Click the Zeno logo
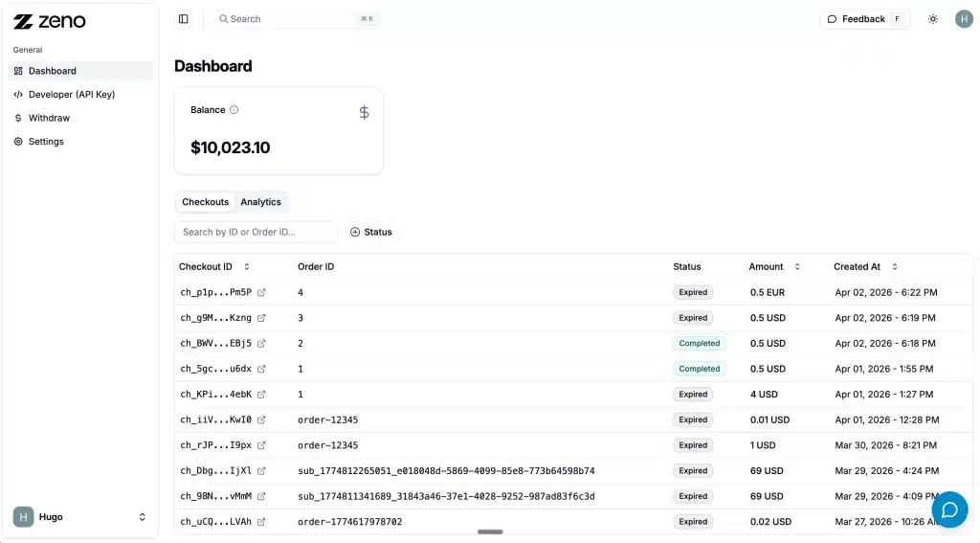This screenshot has width=980, height=543. (50, 21)
